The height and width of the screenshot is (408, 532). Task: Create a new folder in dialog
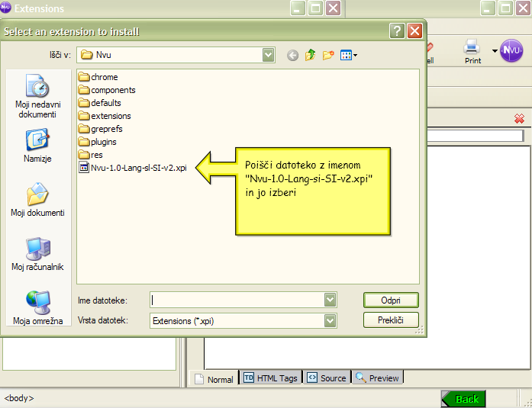pos(329,55)
